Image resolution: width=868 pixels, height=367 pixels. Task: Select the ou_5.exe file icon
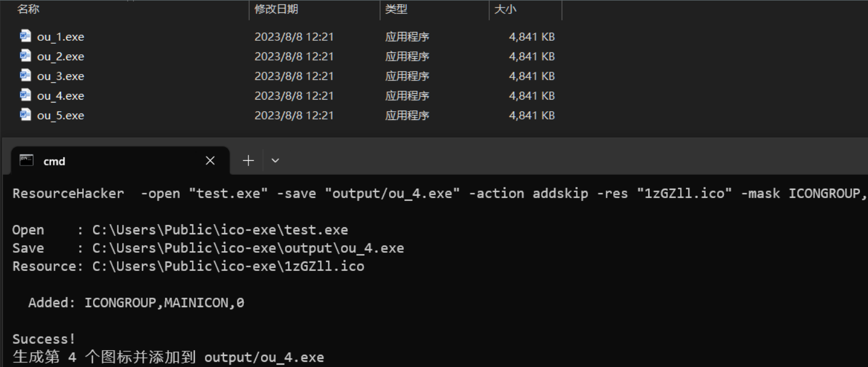point(25,115)
